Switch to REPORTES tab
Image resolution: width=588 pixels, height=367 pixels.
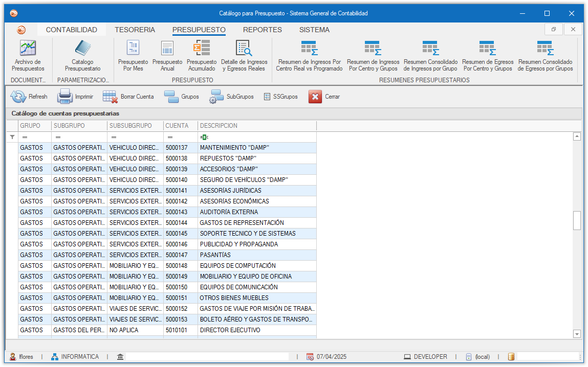(x=263, y=30)
